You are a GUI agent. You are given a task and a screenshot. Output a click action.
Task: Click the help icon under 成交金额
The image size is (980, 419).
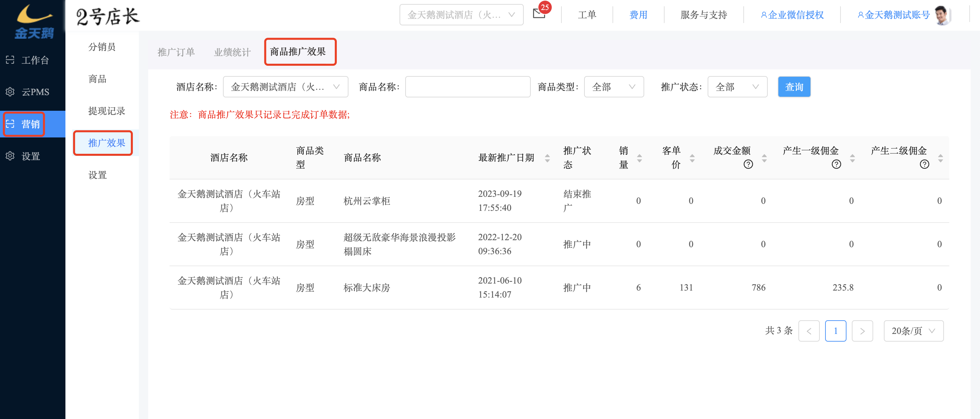click(x=748, y=164)
